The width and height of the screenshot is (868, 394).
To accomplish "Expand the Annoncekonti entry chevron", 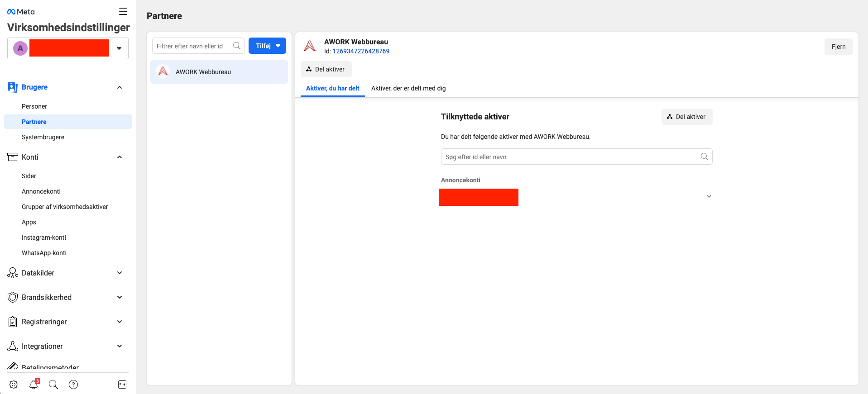I will click(709, 196).
